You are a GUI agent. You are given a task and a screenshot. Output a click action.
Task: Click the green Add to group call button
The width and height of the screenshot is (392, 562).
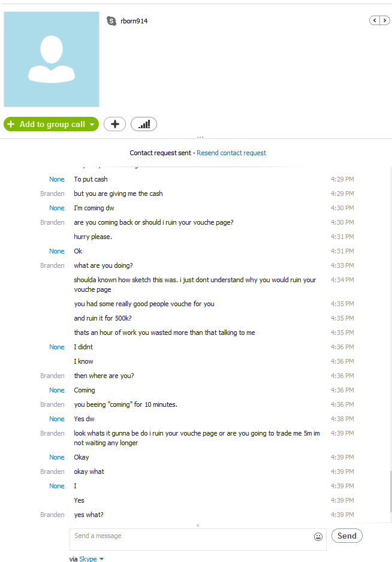(46, 124)
